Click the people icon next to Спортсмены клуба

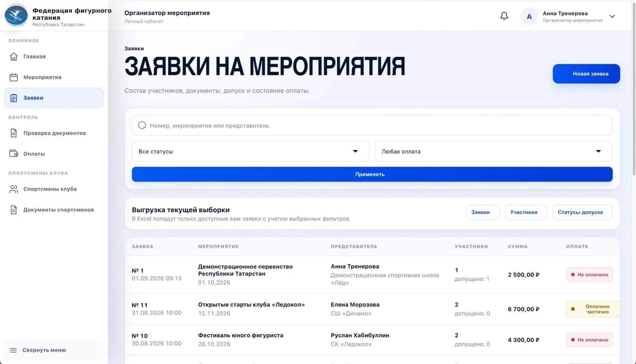click(14, 189)
